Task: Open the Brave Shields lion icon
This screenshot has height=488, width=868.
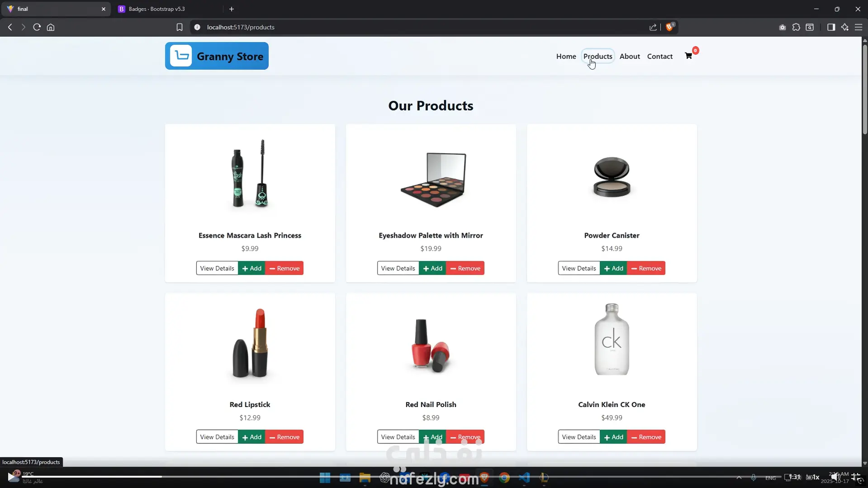Action: point(670,27)
